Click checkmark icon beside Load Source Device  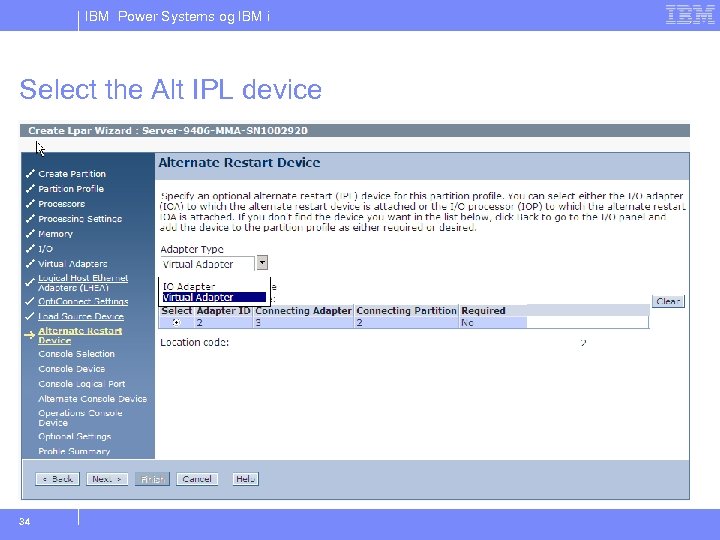(29, 316)
